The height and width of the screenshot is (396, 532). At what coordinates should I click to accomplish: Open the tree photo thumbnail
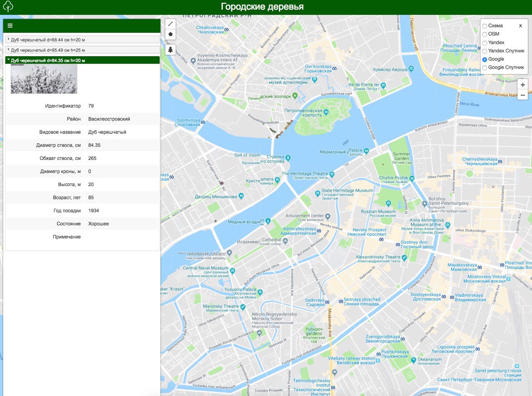(44, 79)
